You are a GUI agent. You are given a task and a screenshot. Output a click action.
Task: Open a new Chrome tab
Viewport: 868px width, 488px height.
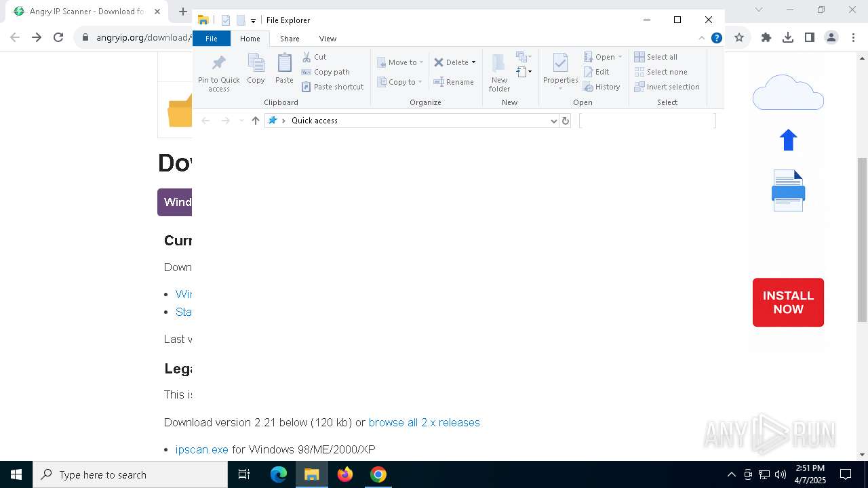(x=182, y=12)
